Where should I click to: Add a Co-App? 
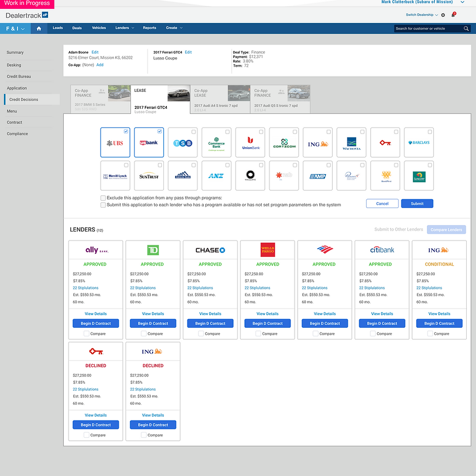click(x=100, y=65)
